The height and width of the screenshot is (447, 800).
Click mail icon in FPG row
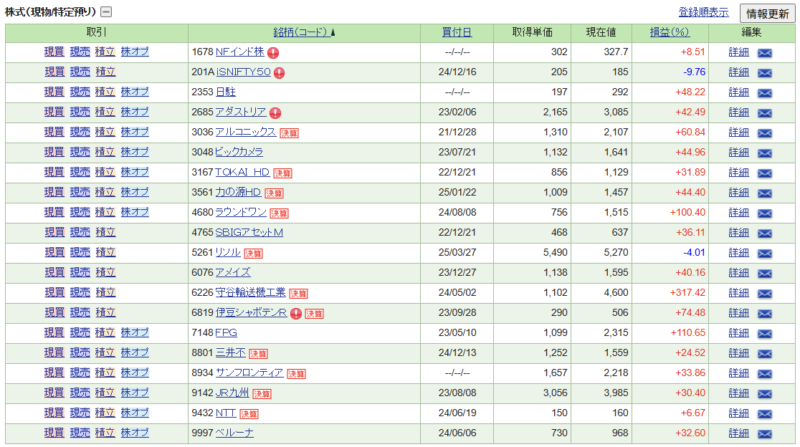pos(764,334)
